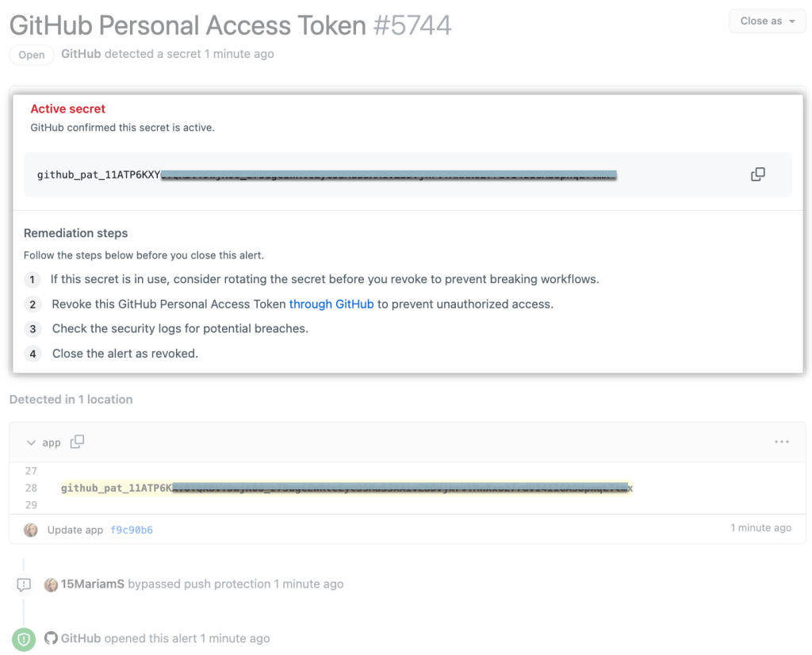Click 15MariamS's avatar in the timeline
The width and height of the screenshot is (812, 655).
[51, 584]
